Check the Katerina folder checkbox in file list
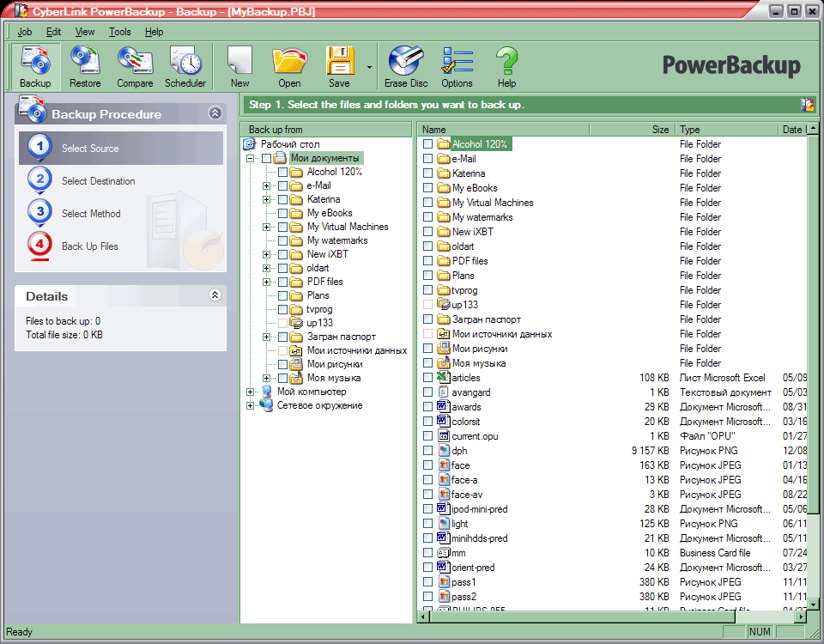 (x=427, y=173)
